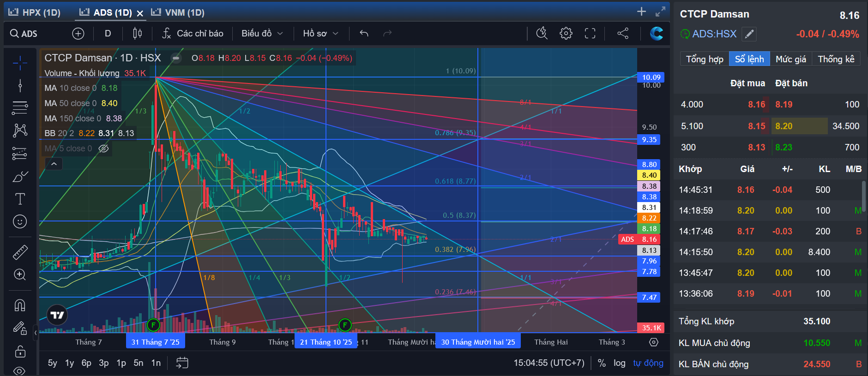Activate the zoom in tool
868x376 pixels.
(x=20, y=275)
